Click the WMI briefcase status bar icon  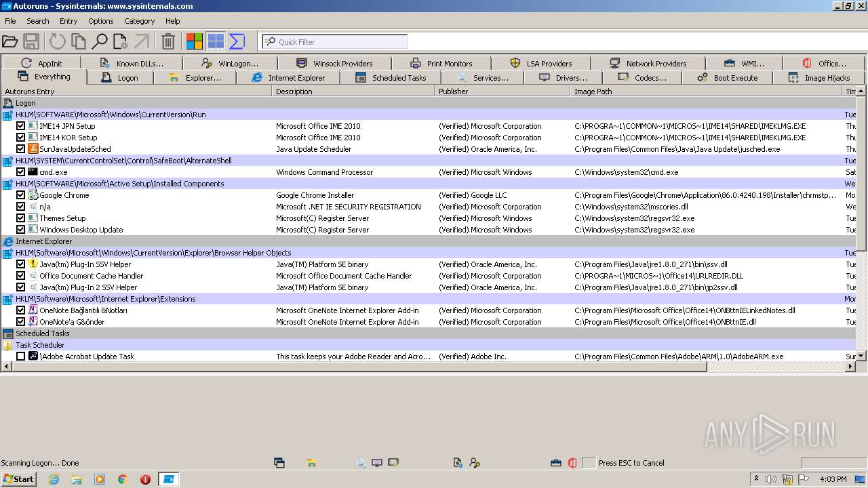[x=556, y=463]
